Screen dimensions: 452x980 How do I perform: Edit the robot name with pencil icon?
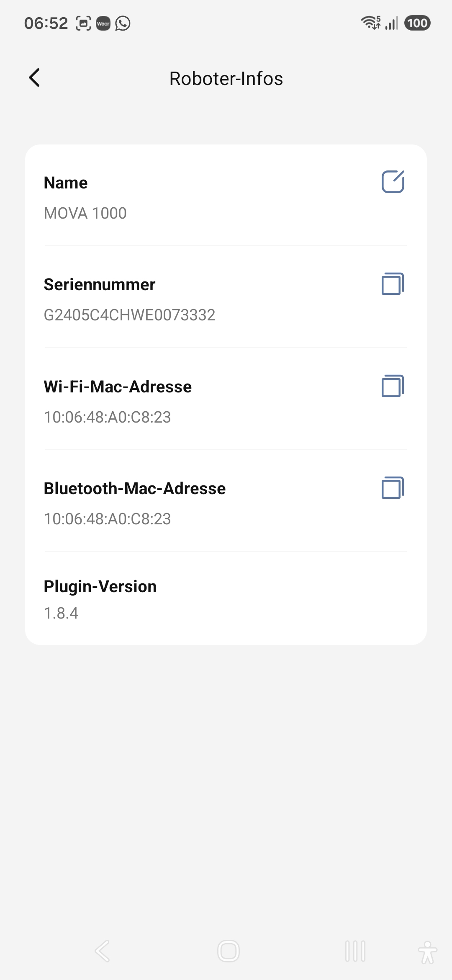pyautogui.click(x=393, y=182)
